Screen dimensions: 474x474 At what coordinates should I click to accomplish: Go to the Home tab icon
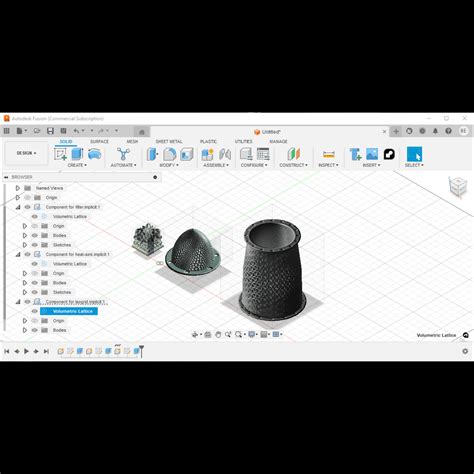pyautogui.click(x=142, y=132)
